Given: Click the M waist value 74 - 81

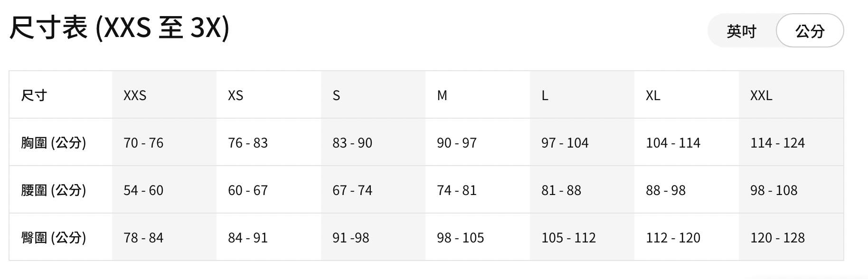Looking at the screenshot, I should click(x=457, y=190).
